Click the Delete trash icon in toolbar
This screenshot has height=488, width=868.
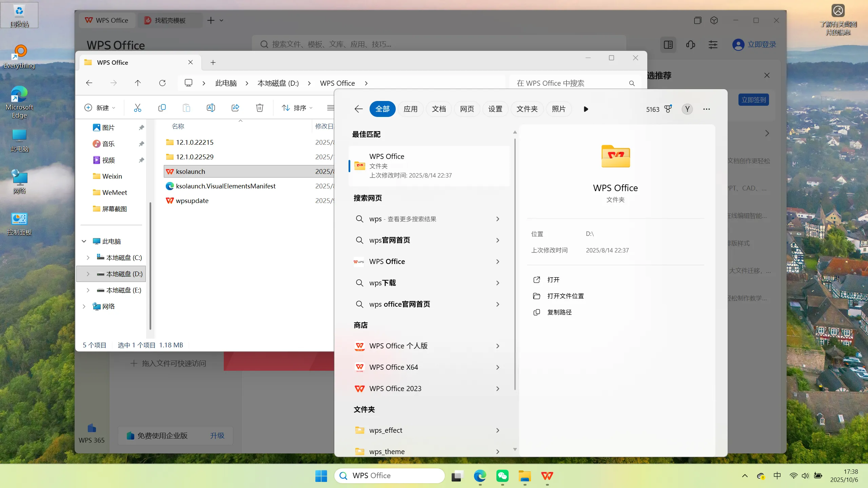pos(259,108)
